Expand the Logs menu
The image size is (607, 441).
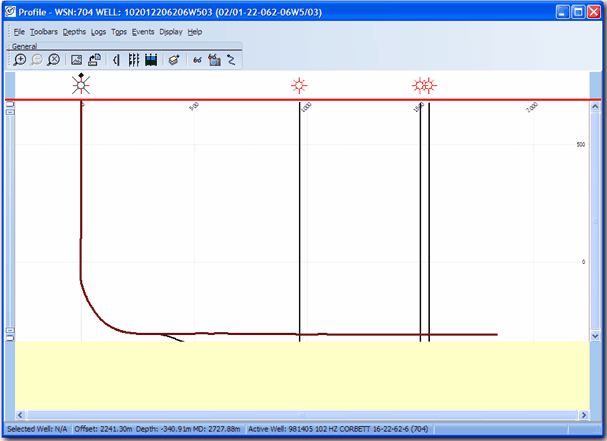click(98, 32)
